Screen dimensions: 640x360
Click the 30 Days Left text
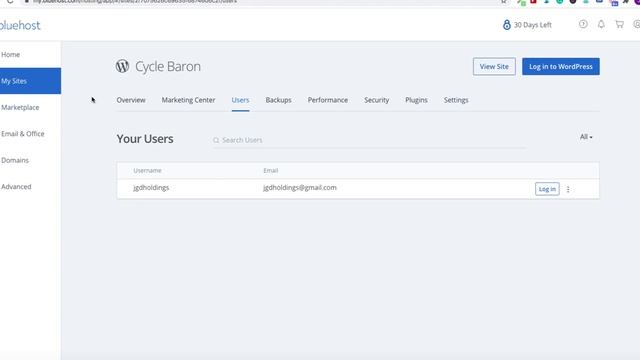[533, 25]
